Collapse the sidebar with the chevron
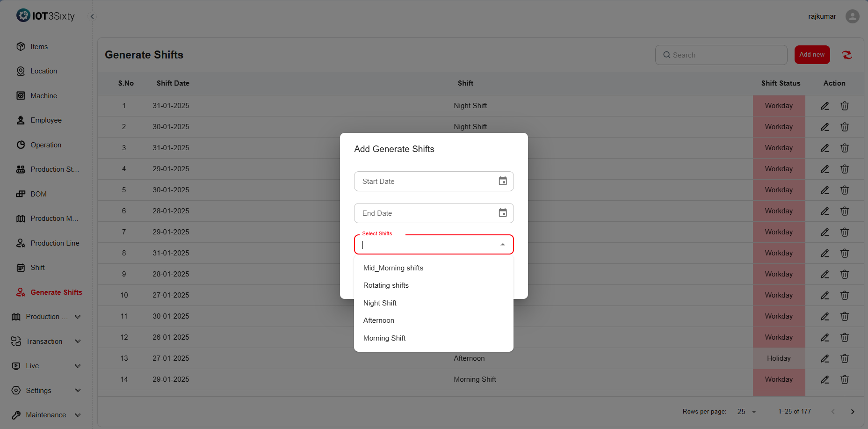The height and width of the screenshot is (429, 868). click(92, 16)
